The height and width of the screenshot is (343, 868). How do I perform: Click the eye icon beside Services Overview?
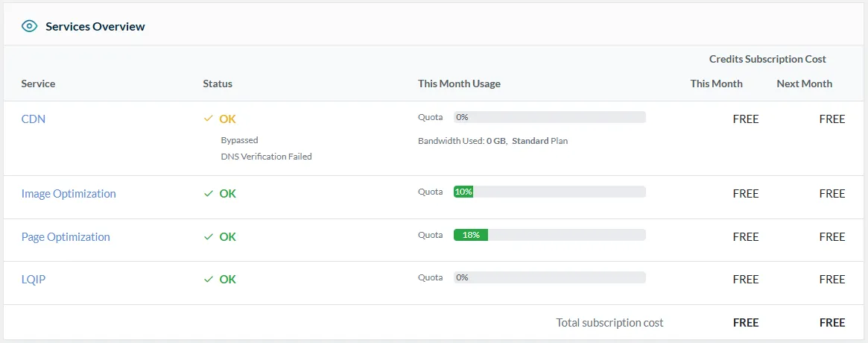click(30, 26)
